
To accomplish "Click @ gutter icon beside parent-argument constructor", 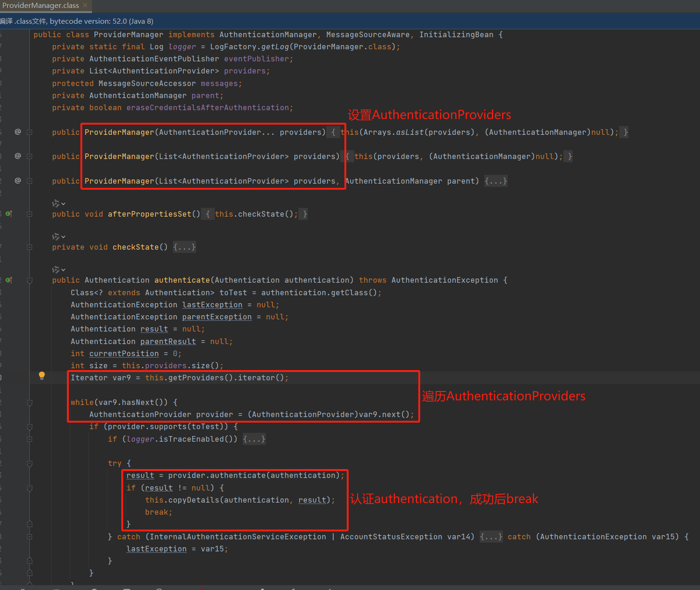I will click(18, 181).
